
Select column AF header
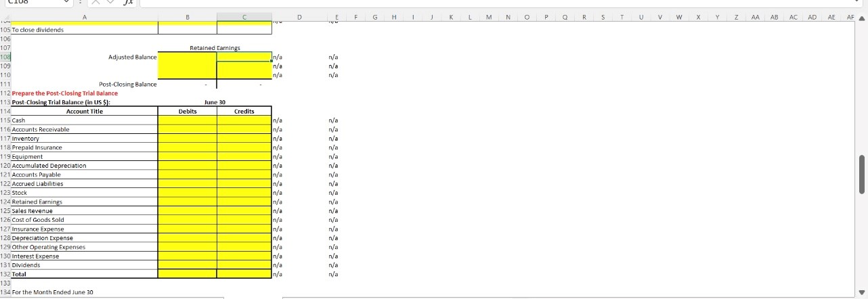point(850,18)
